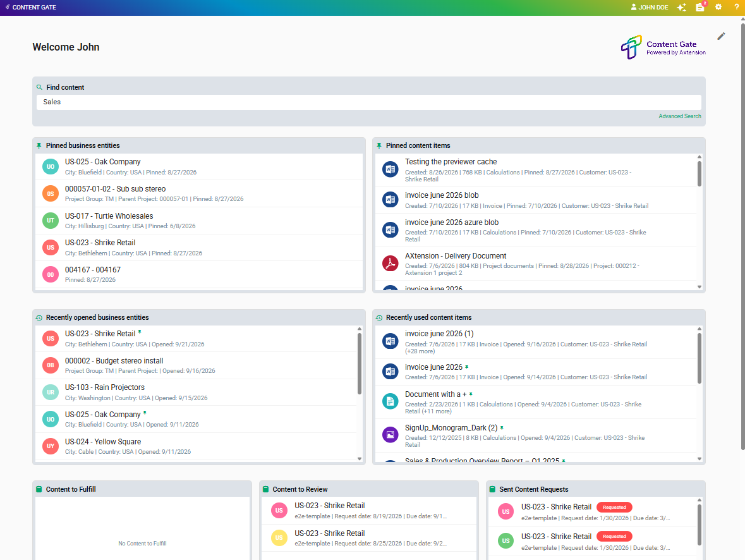Click the UT avatar for Turtle Wholesales
745x560 pixels.
(x=51, y=221)
